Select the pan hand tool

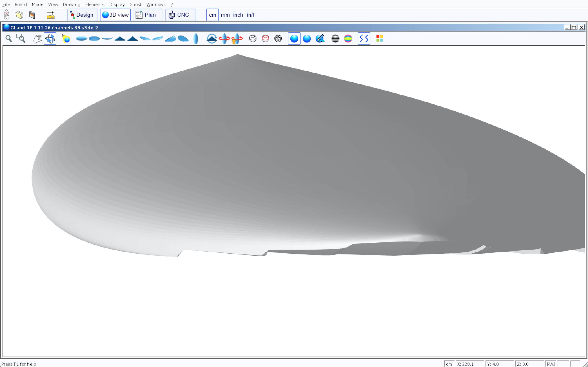point(37,39)
